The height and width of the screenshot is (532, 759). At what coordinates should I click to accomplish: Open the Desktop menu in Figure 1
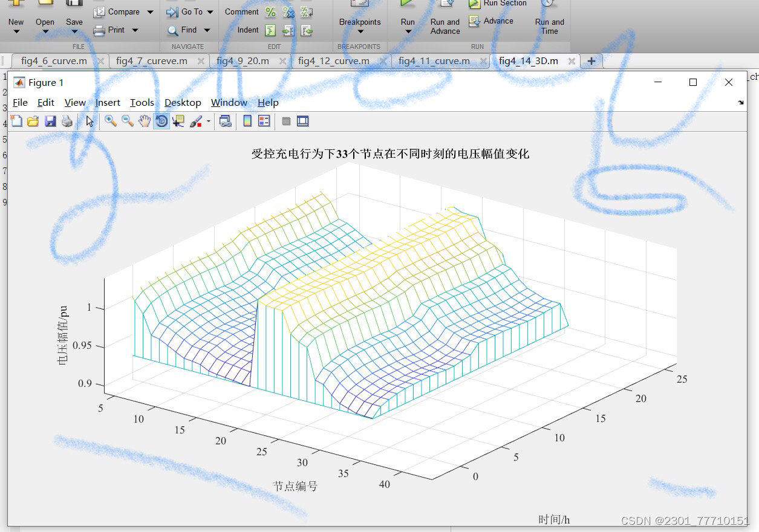pos(183,103)
